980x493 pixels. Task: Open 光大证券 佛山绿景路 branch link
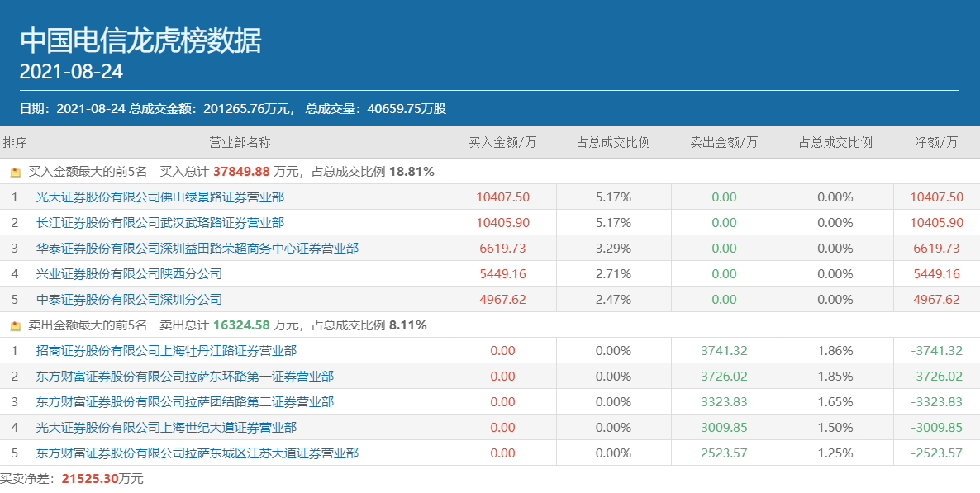(x=159, y=197)
